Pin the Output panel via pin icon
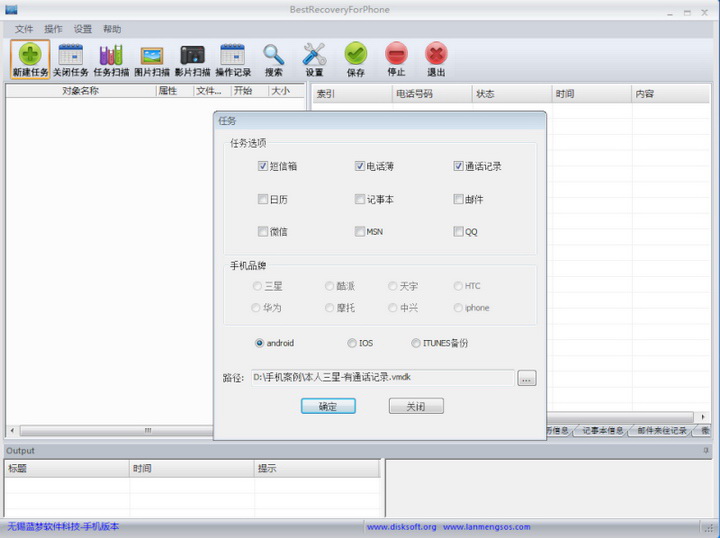This screenshot has width=720, height=538. point(706,451)
